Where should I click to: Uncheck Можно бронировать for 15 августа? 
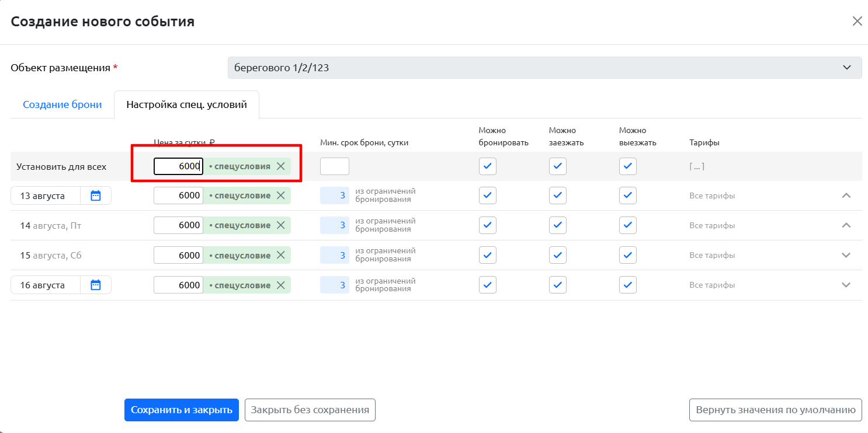tap(488, 255)
